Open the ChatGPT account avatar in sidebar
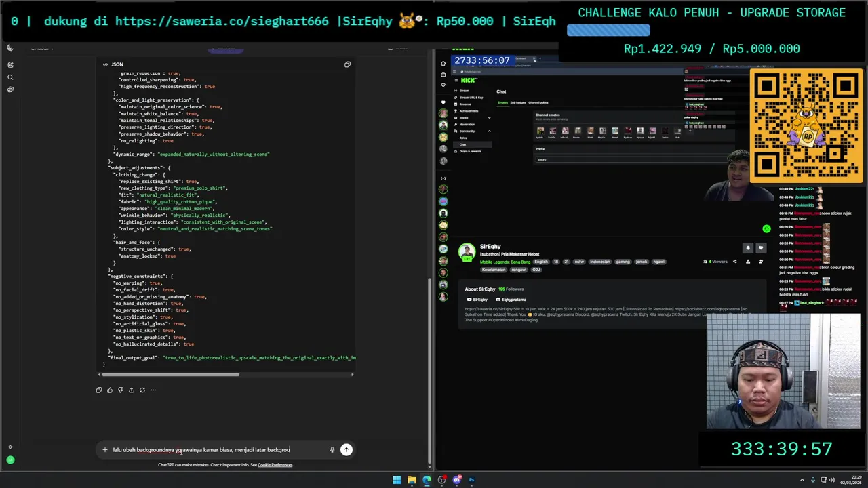The height and width of the screenshot is (488, 868). 10,460
